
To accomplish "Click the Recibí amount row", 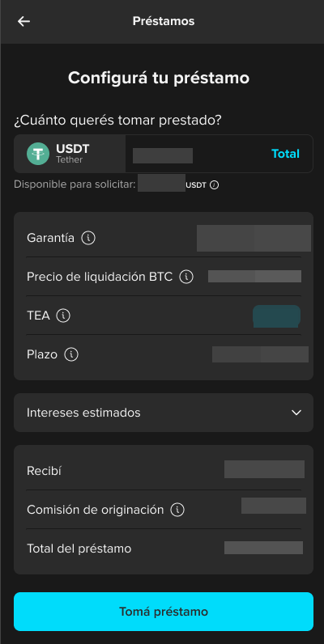I will point(164,471).
